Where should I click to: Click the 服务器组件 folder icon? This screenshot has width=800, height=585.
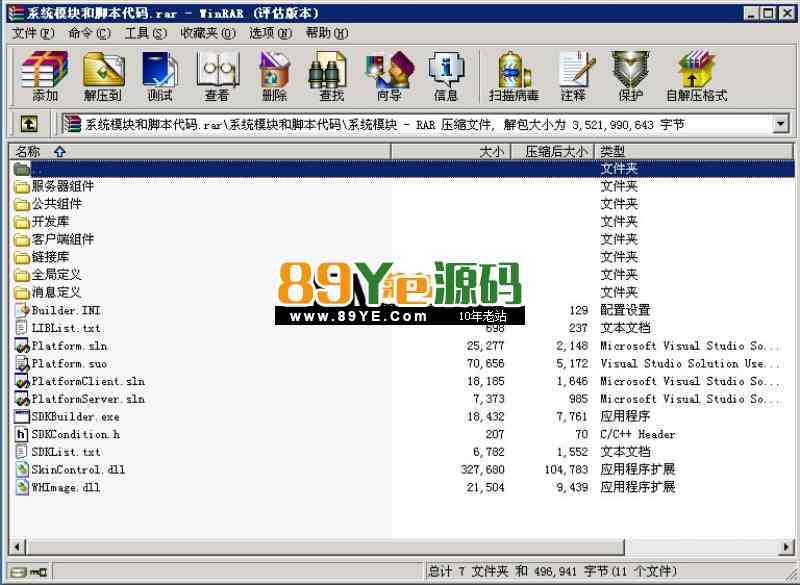tap(22, 187)
